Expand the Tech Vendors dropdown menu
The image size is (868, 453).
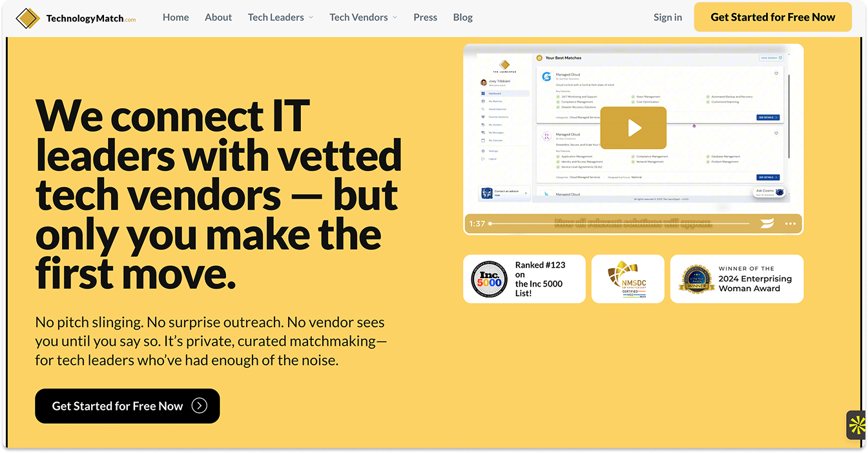(364, 17)
